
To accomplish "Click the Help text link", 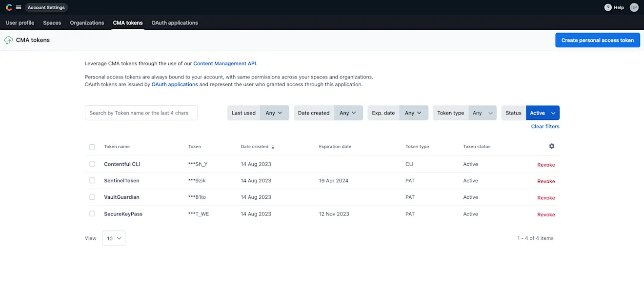I will pyautogui.click(x=619, y=8).
